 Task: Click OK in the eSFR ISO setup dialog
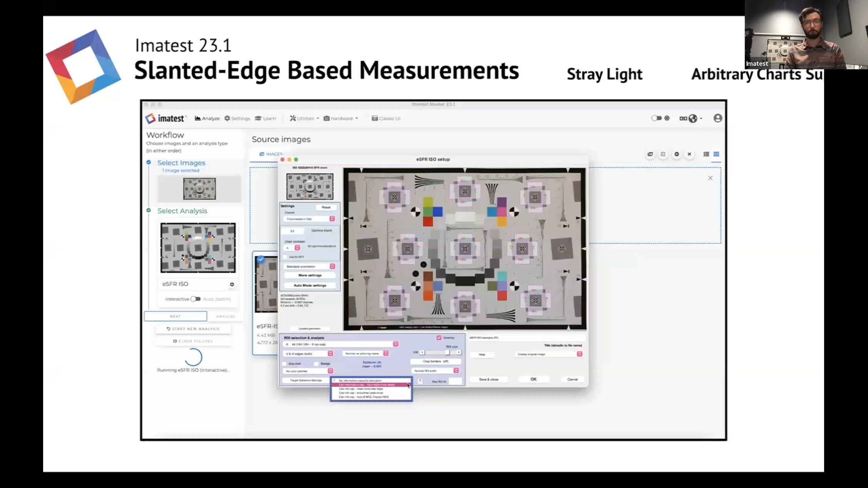coord(533,379)
